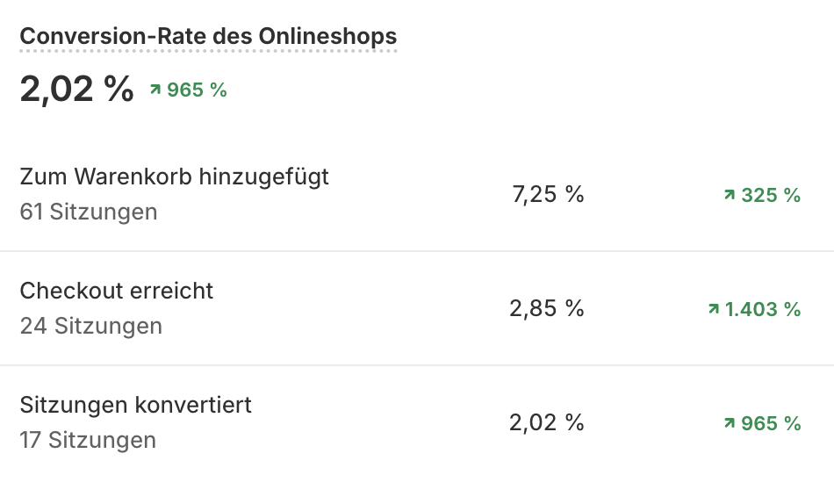Click the 2,02 % value in converted row
The width and height of the screenshot is (834, 504).
click(x=547, y=422)
